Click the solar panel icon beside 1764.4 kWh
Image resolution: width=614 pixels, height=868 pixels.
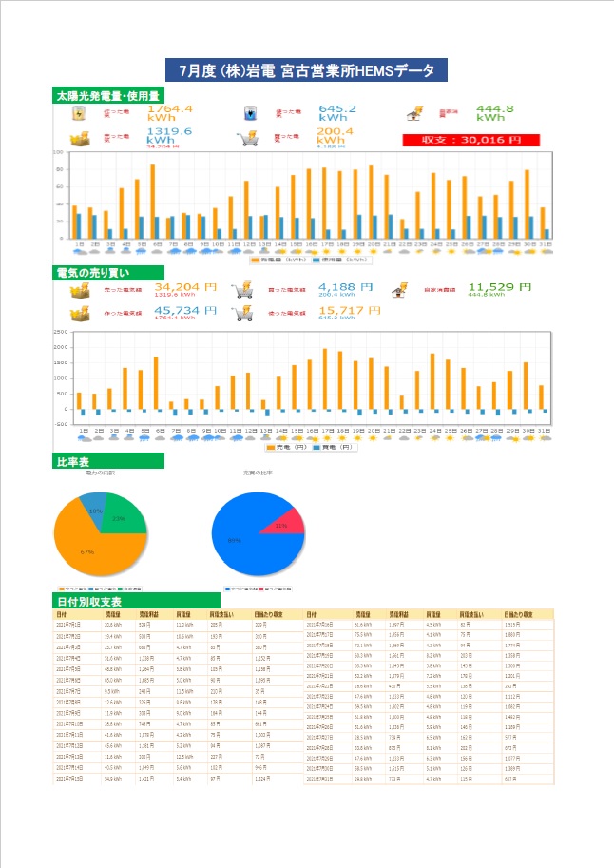point(80,113)
